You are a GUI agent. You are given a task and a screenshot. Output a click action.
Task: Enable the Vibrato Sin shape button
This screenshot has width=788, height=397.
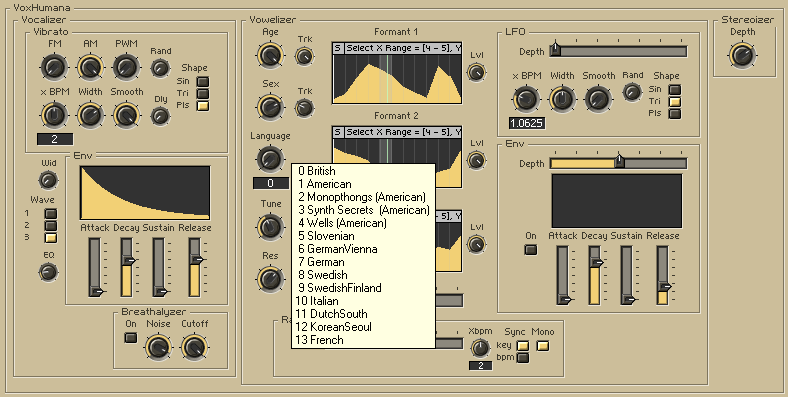pos(203,81)
